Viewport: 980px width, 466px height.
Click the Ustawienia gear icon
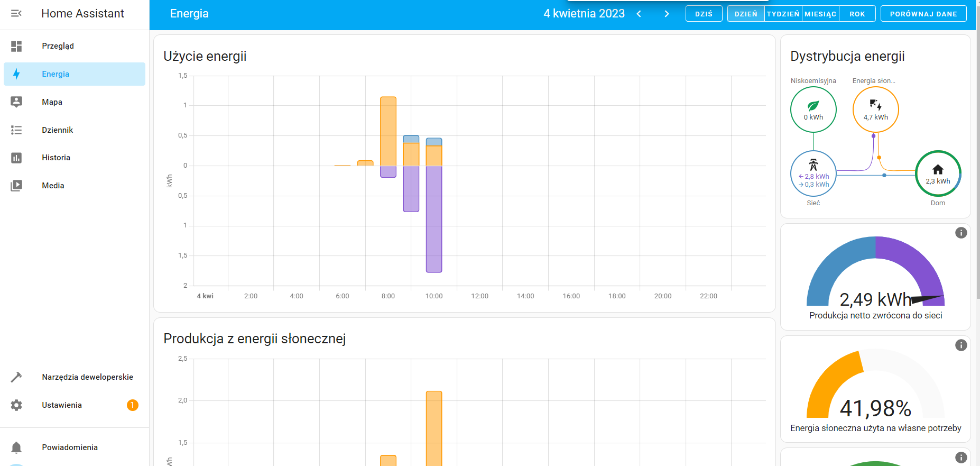[x=16, y=405]
